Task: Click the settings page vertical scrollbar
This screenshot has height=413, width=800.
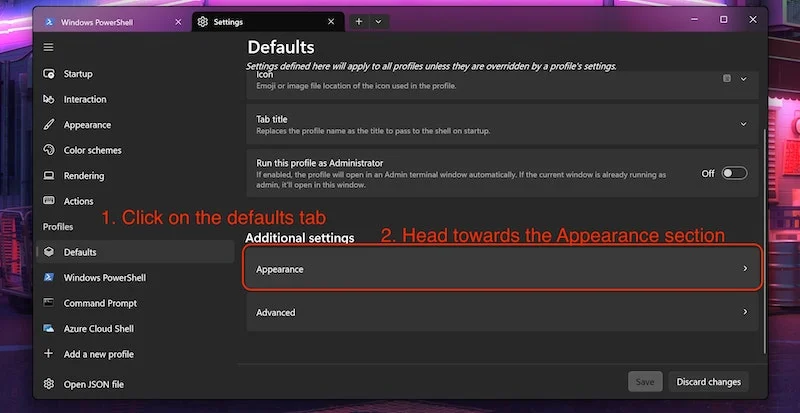Action: 764,240
